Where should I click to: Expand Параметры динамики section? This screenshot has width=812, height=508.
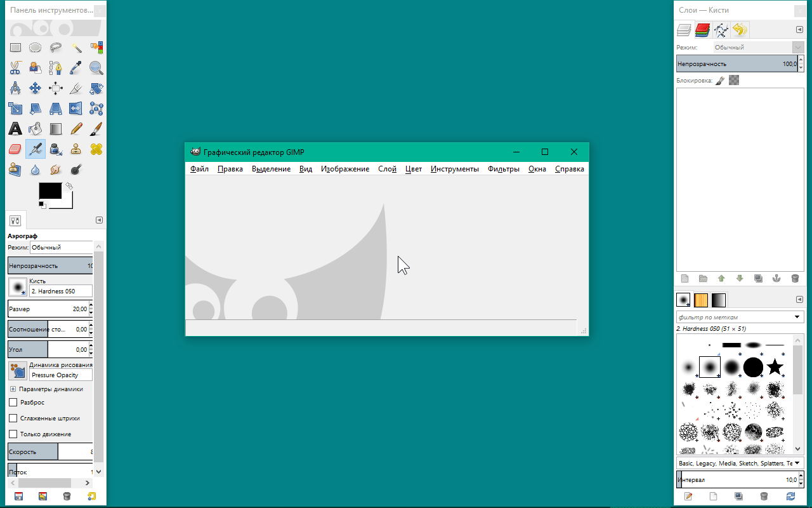coord(13,389)
